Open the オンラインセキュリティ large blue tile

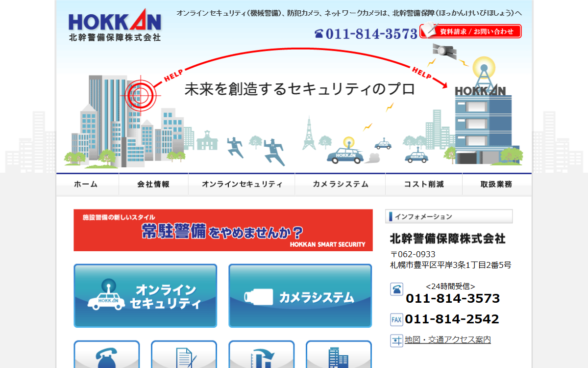(x=146, y=296)
